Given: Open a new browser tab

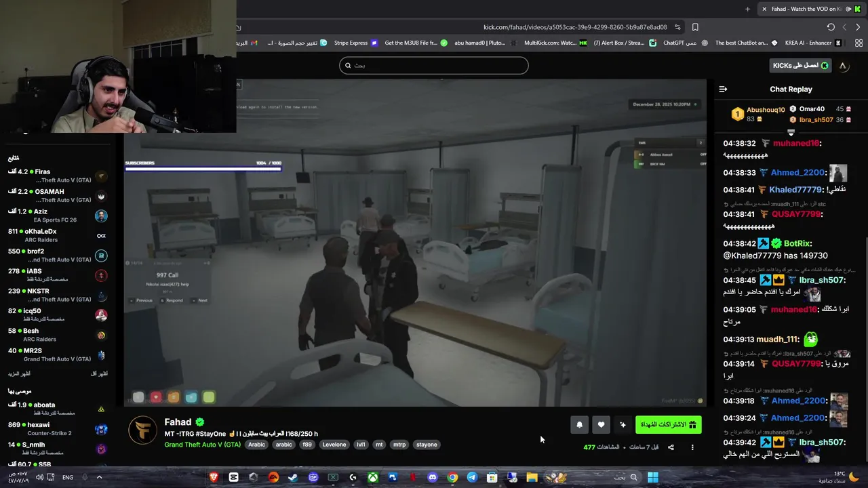Looking at the screenshot, I should pos(747,9).
